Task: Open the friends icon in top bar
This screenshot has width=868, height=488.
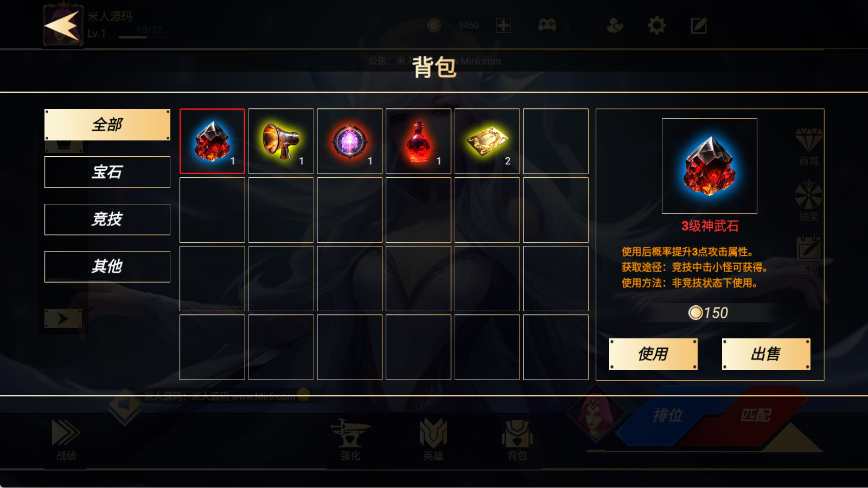Action: coord(615,25)
